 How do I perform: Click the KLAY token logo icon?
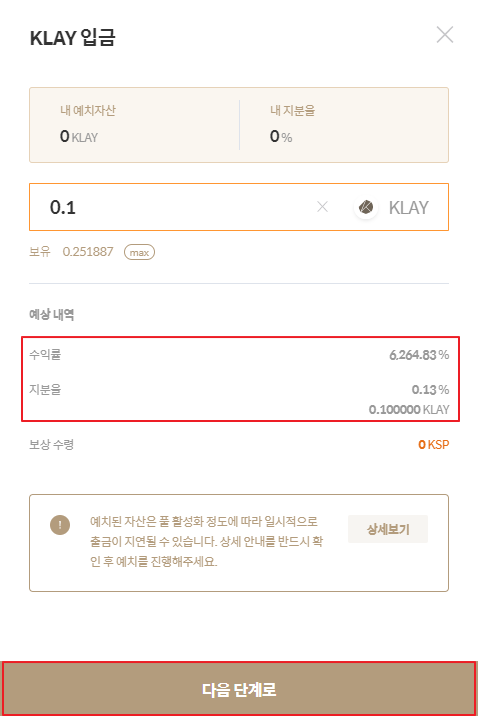366,207
